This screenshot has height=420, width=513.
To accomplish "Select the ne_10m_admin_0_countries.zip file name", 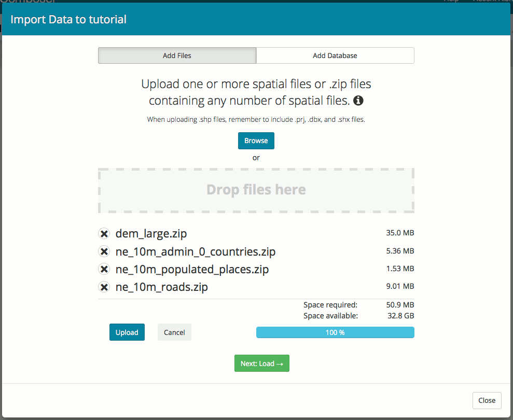I will point(195,252).
